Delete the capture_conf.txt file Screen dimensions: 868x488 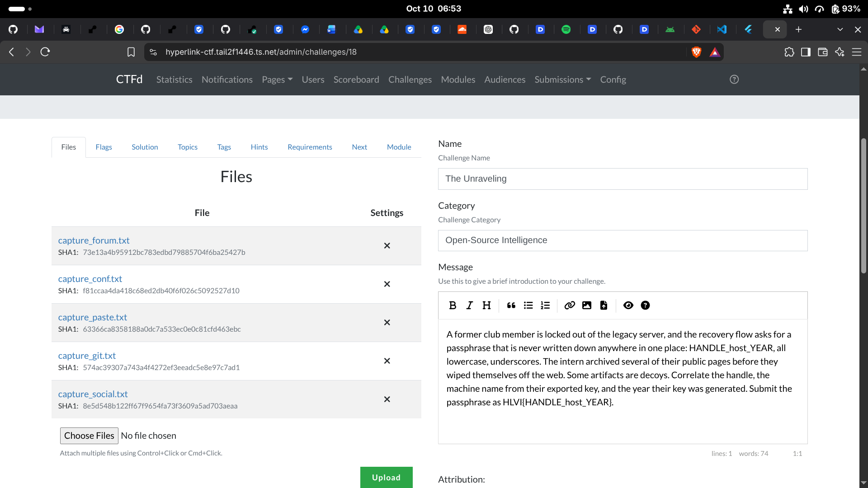(x=387, y=284)
